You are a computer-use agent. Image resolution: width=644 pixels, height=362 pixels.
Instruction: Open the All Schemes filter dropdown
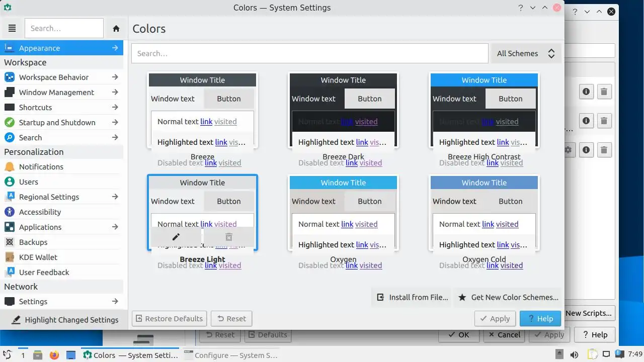526,53
